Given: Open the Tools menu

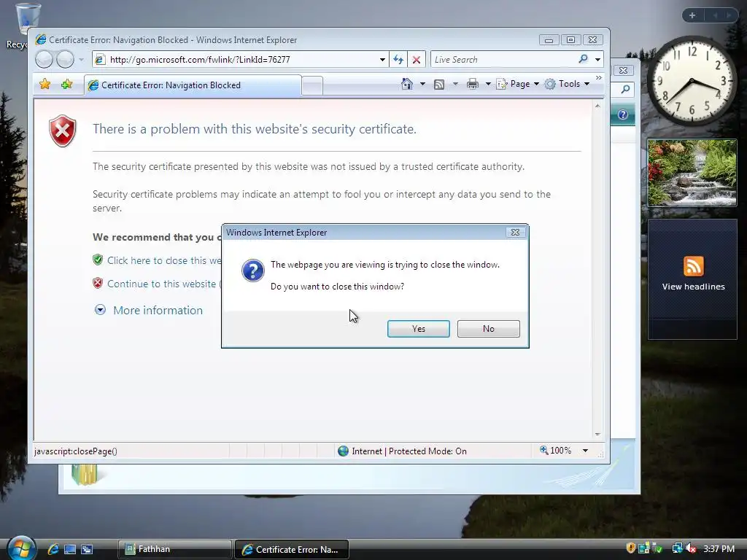Looking at the screenshot, I should coord(567,84).
